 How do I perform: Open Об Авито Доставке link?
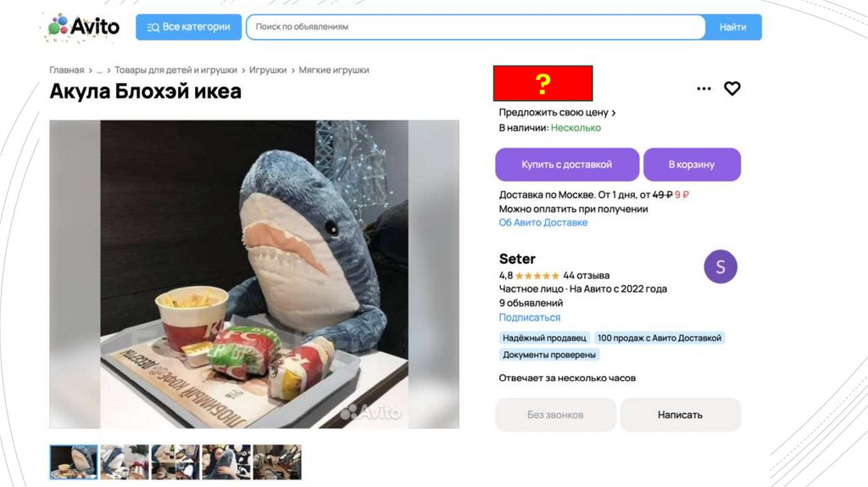pos(543,222)
